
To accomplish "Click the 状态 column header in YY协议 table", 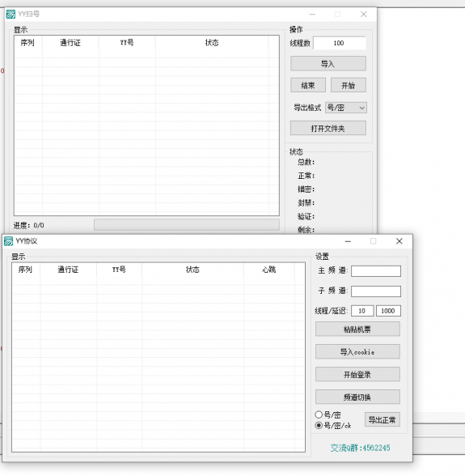I will tap(192, 270).
